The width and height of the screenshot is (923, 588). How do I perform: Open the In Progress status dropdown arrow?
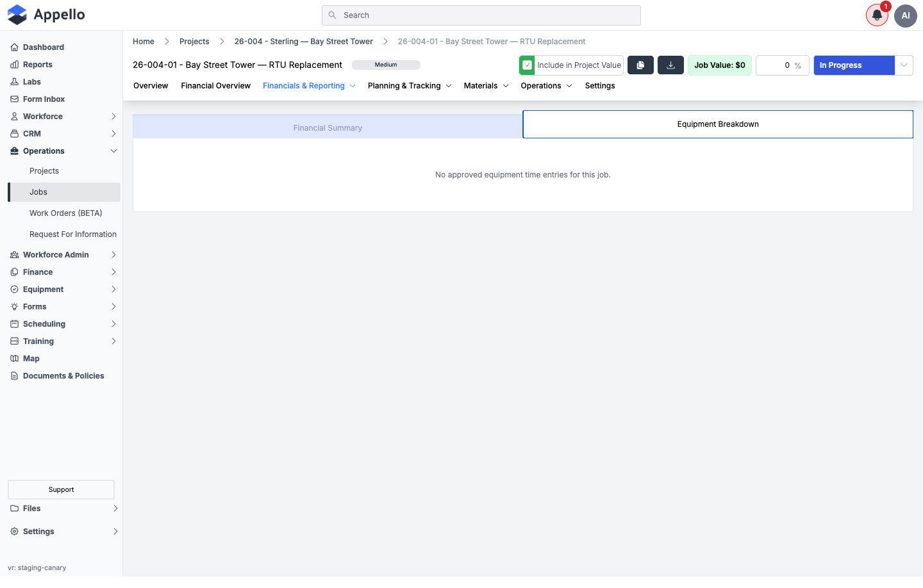904,65
